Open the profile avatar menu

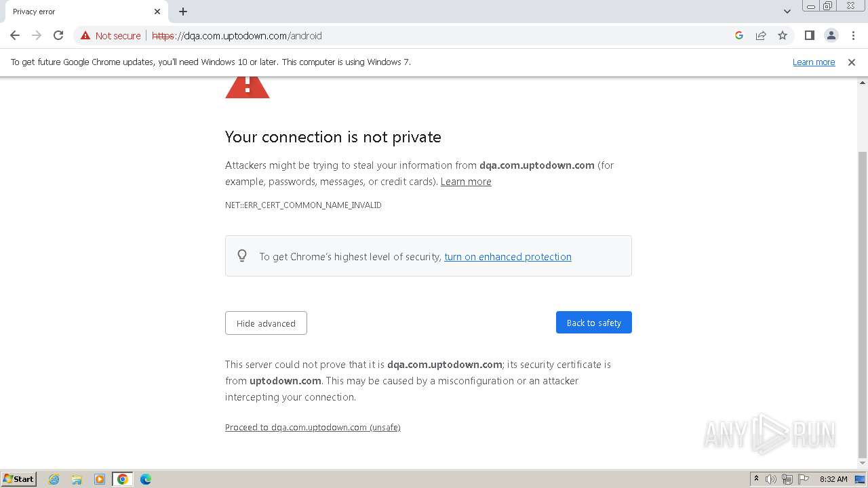click(831, 35)
